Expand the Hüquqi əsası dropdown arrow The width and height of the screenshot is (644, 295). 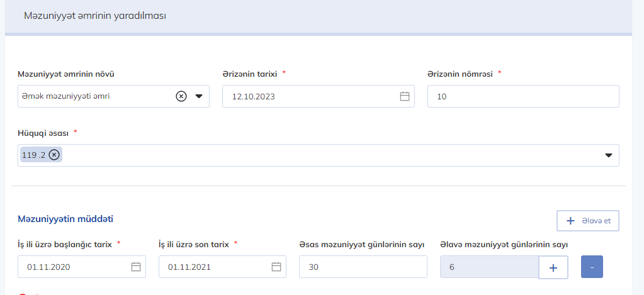(609, 155)
